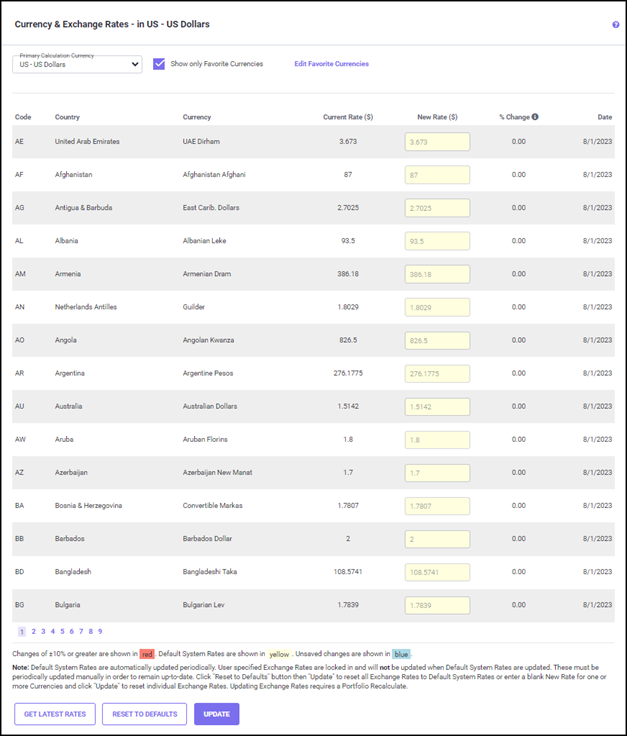This screenshot has height=736, width=627.
Task: Click New Rate field for Bulgarian Lev
Action: 437,605
